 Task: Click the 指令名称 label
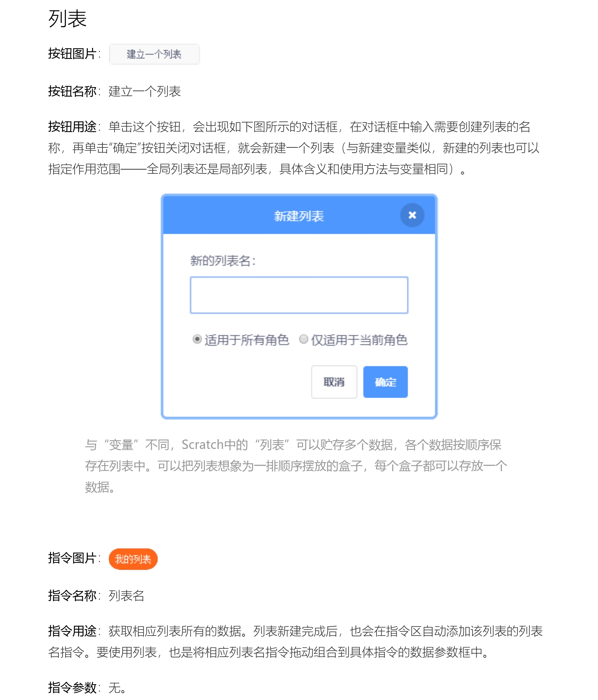click(x=72, y=596)
